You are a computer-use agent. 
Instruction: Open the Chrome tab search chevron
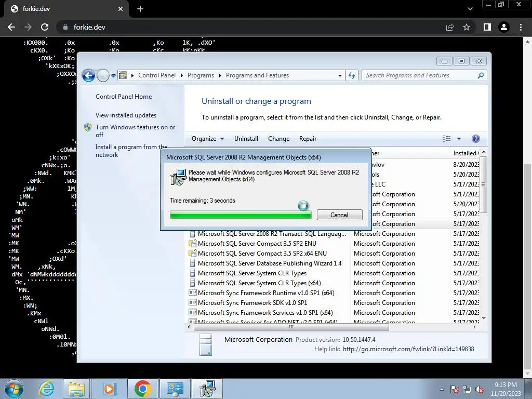pos(470,9)
